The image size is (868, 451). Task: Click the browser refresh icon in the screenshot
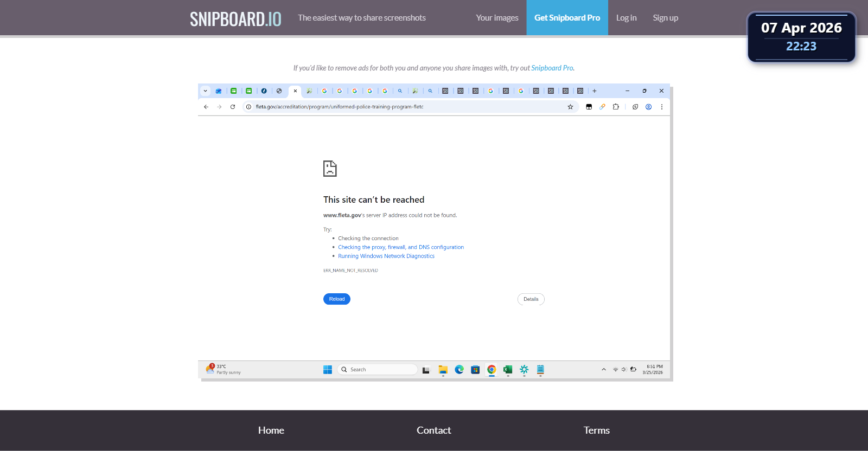(x=233, y=107)
